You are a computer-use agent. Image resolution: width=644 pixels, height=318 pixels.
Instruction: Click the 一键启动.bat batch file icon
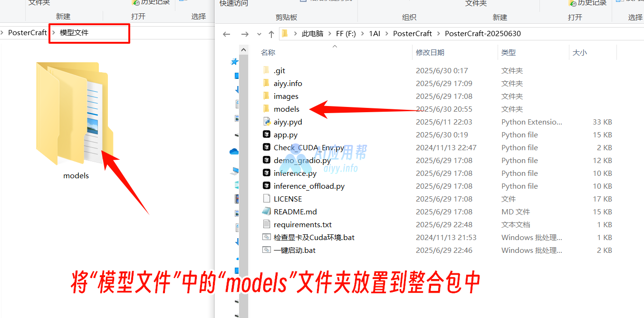(x=266, y=250)
